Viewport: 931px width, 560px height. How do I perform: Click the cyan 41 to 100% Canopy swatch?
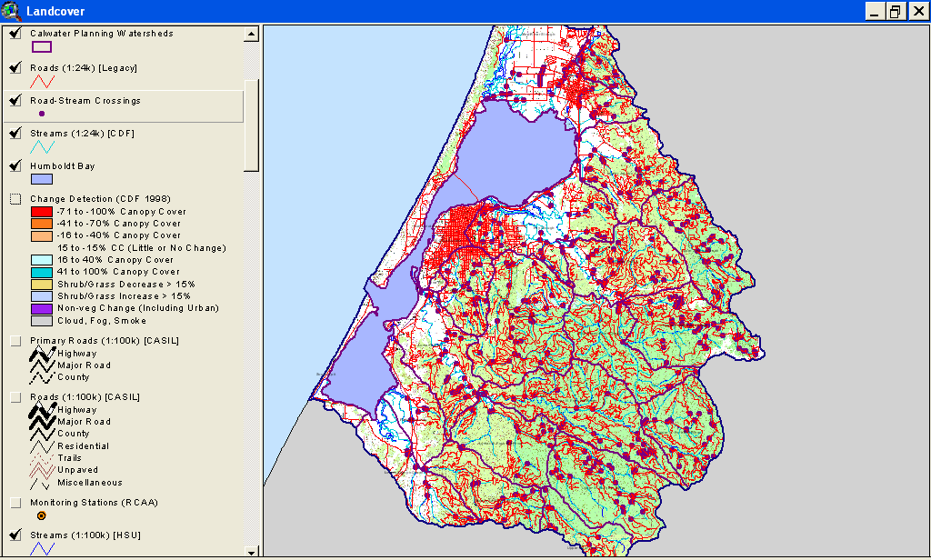pyautogui.click(x=42, y=272)
